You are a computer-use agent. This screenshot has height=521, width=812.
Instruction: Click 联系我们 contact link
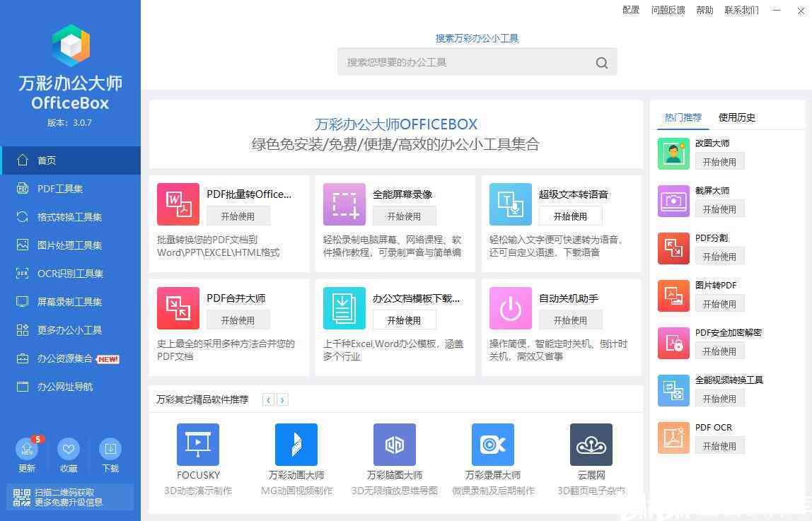[x=741, y=10]
